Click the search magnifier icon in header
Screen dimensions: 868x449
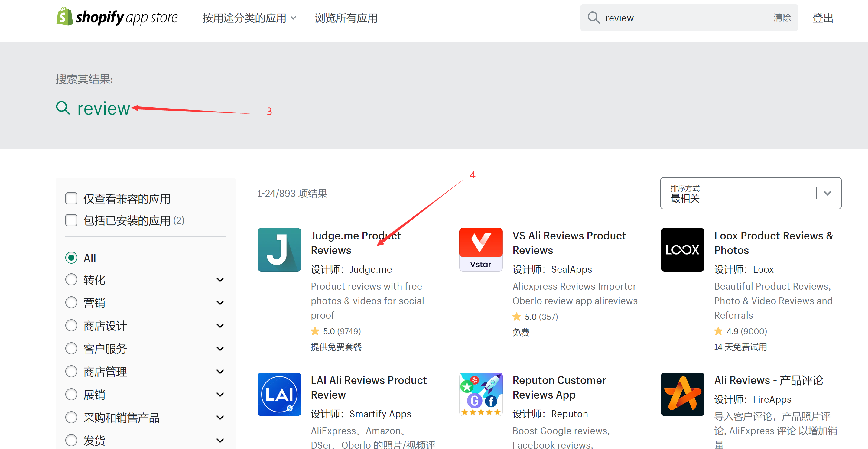[593, 18]
